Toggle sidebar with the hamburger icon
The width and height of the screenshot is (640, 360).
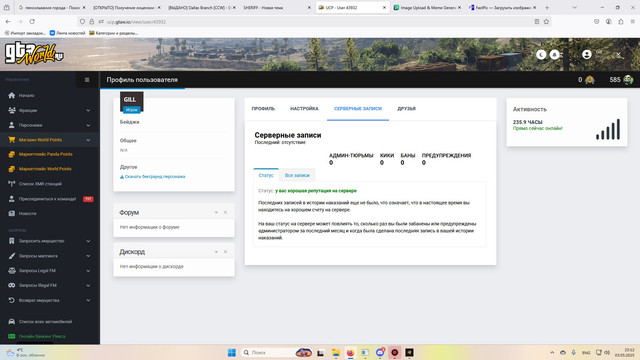[x=87, y=80]
